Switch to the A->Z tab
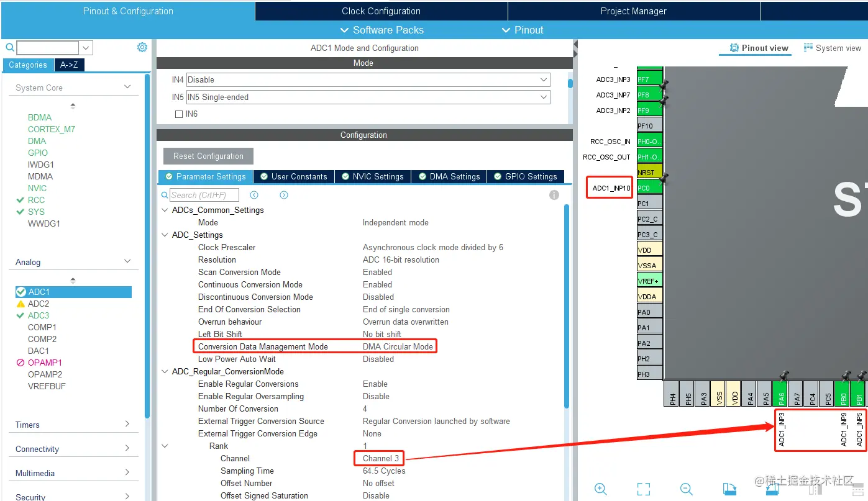Viewport: 868px width, 501px height. point(69,65)
